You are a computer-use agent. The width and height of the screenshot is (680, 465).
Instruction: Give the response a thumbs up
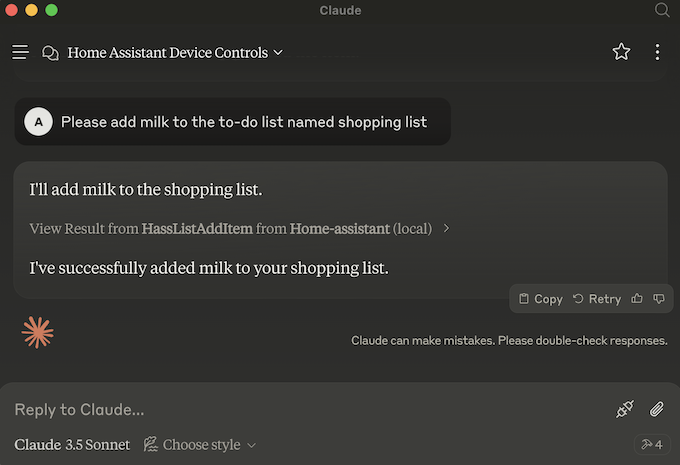(x=637, y=299)
